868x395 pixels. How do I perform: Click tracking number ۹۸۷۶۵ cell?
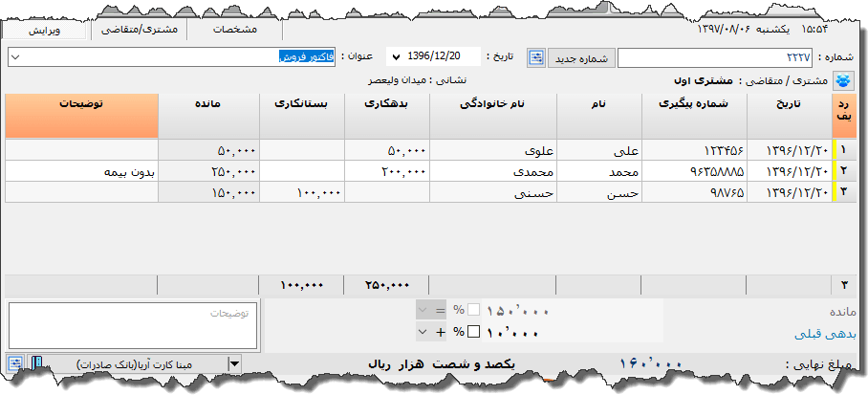[x=694, y=192]
